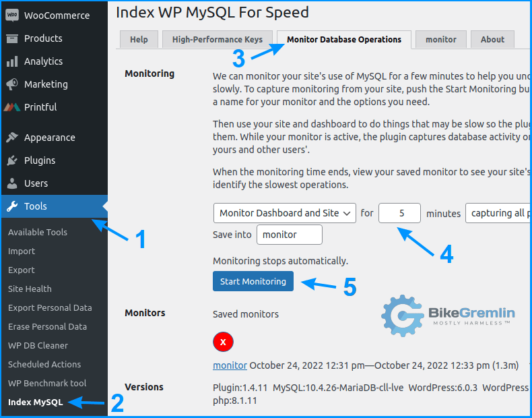Click the WordPress:6.0.3 version text
This screenshot has height=418, width=532.
(442, 388)
